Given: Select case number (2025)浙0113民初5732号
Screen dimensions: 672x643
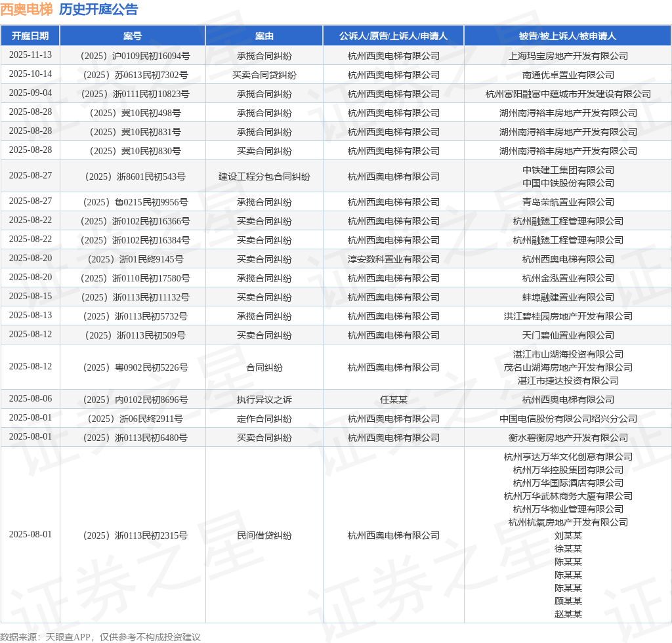Looking at the screenshot, I should click(x=135, y=316).
